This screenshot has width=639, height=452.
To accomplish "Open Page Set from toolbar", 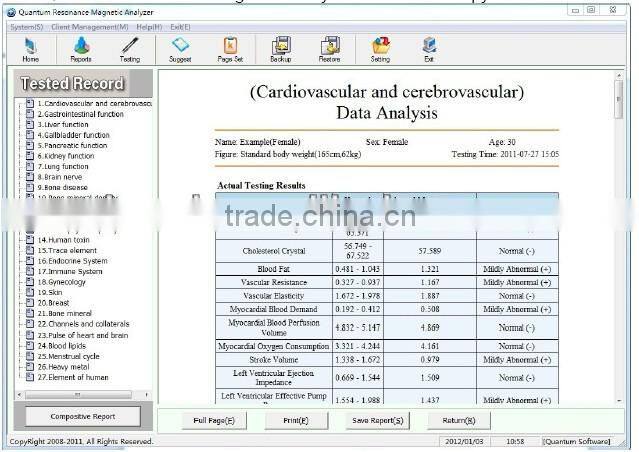I will 231,49.
